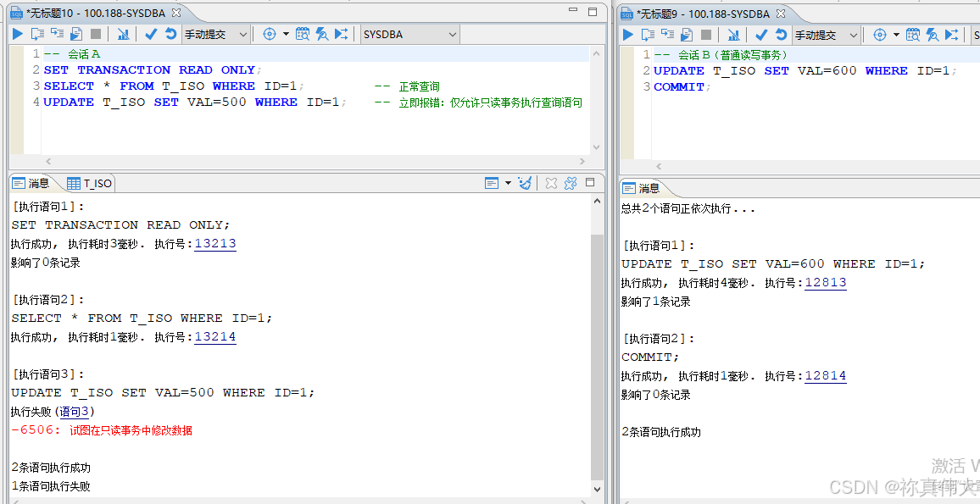The image size is (980, 504).
Task: Clear messages with the broom icon
Action: (525, 183)
